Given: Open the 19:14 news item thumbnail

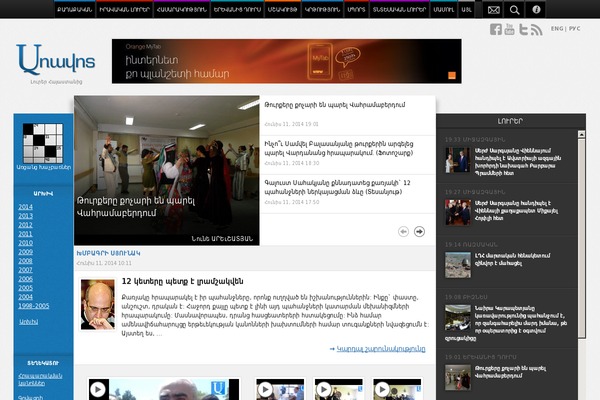Looking at the screenshot, I should (x=458, y=264).
